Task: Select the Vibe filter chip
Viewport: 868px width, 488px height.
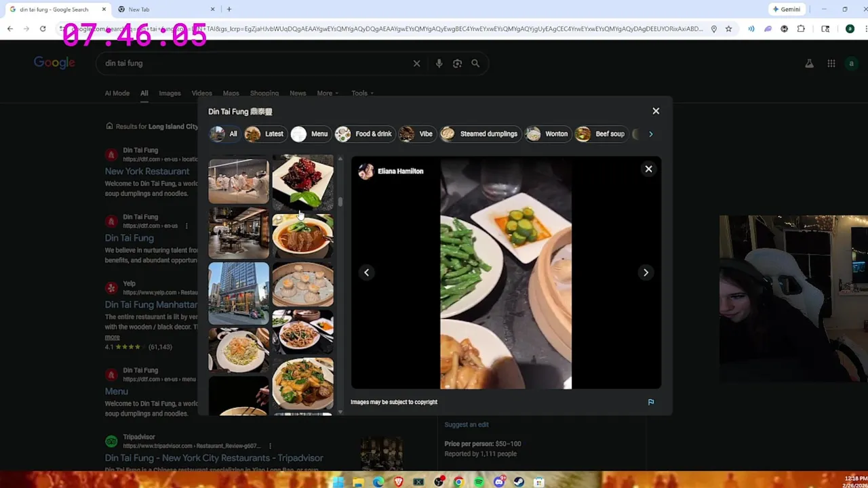Action: pos(417,134)
